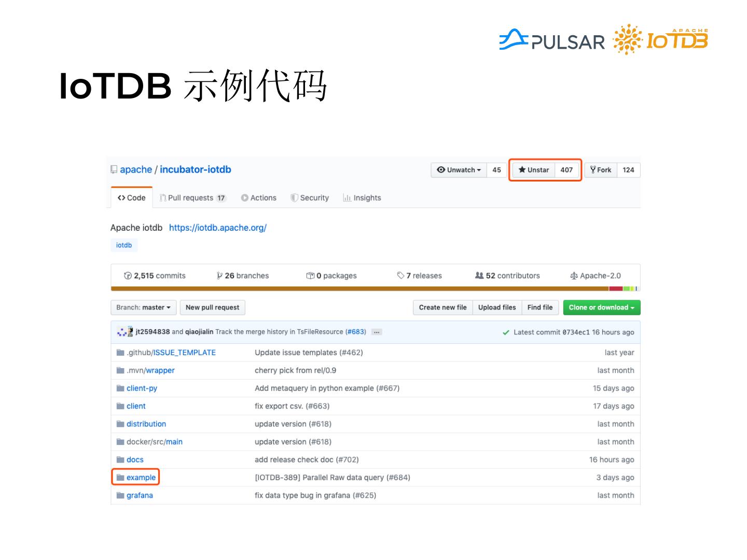Open the Branch: master dropdown
Viewport: 747px width, 560px height.
click(143, 307)
